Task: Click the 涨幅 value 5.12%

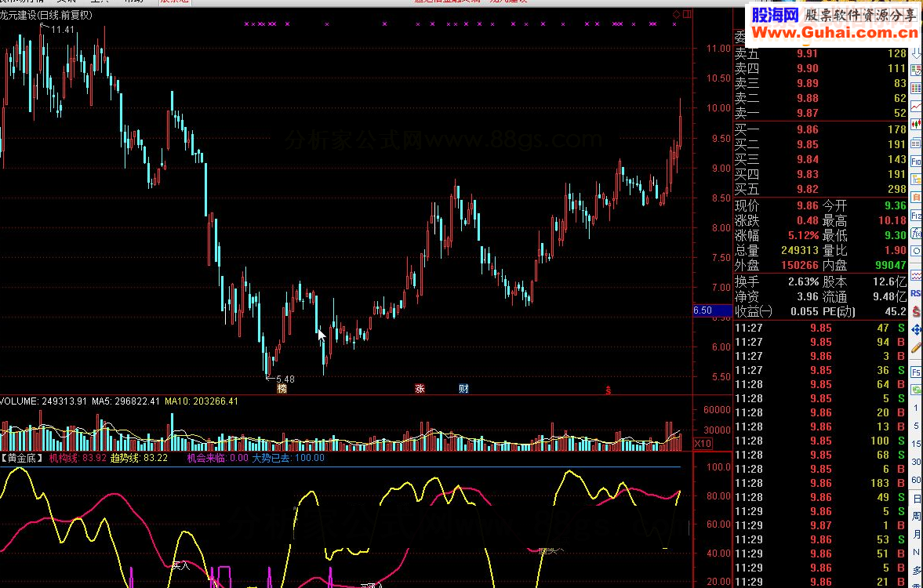Action: (804, 235)
